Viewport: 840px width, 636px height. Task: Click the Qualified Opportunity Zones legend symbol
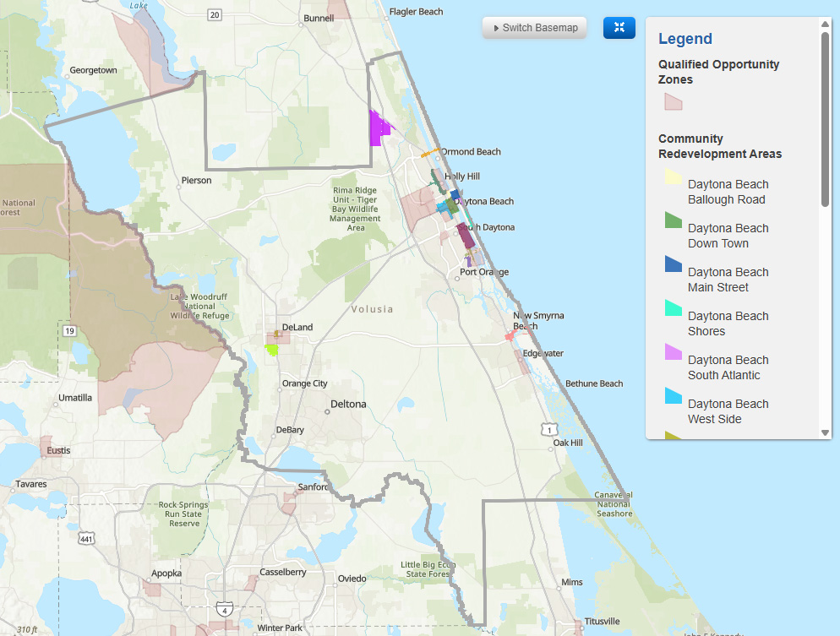tap(673, 101)
